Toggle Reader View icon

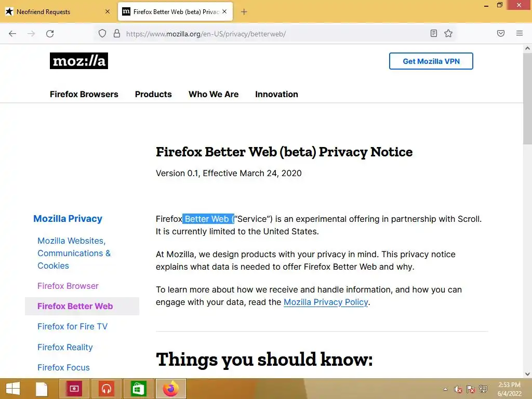(x=434, y=33)
